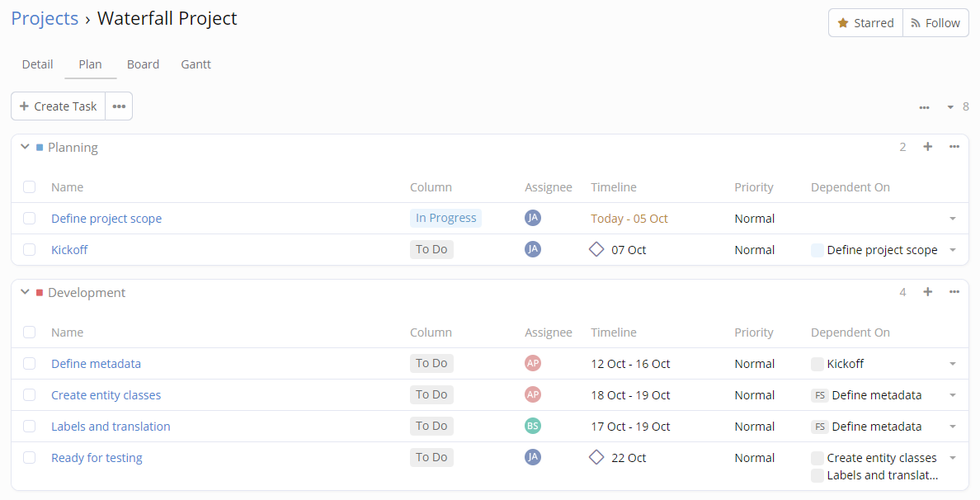Open the row dropdown arrow for Define metadata
Screen dimensions: 980x500
[953, 364]
